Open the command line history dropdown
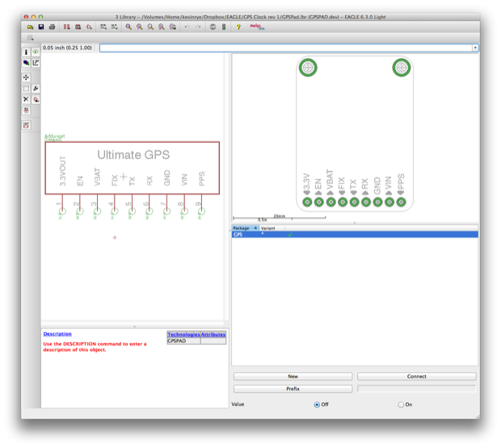This screenshot has height=448, width=501. tap(475, 48)
